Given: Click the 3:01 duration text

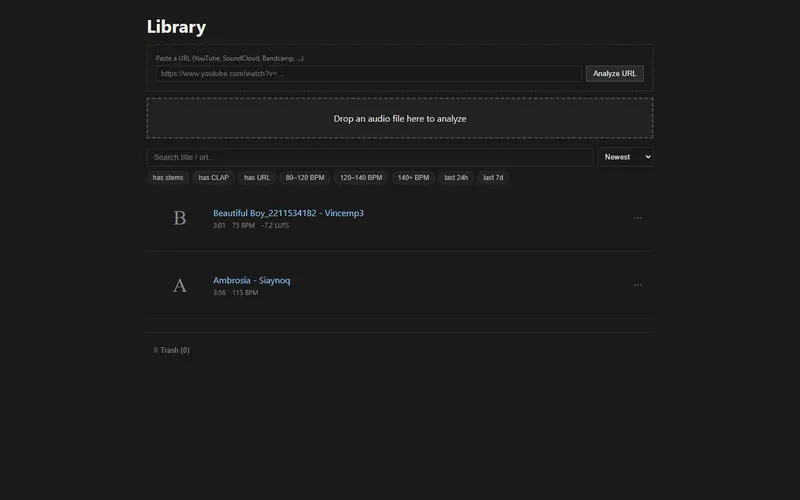Looking at the screenshot, I should 219,226.
